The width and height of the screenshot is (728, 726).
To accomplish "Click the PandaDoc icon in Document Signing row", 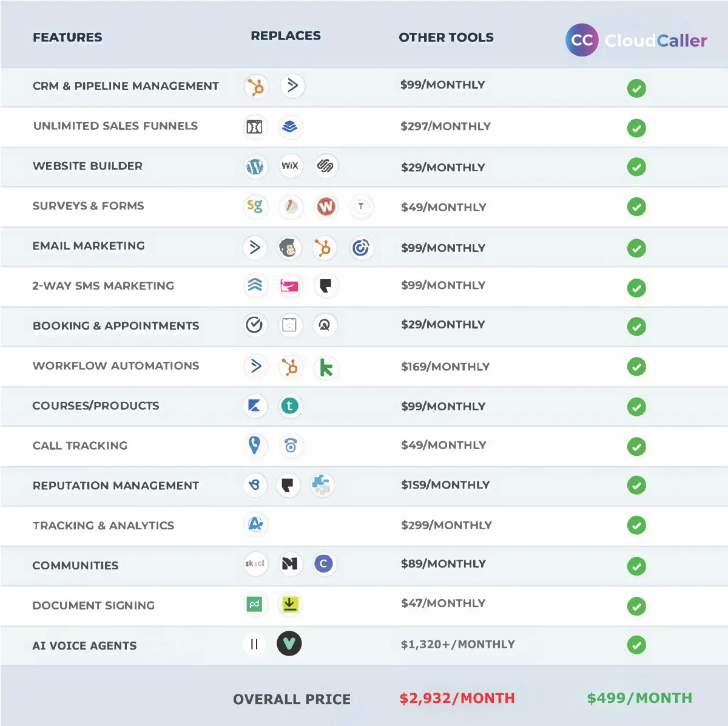I will coord(255,604).
